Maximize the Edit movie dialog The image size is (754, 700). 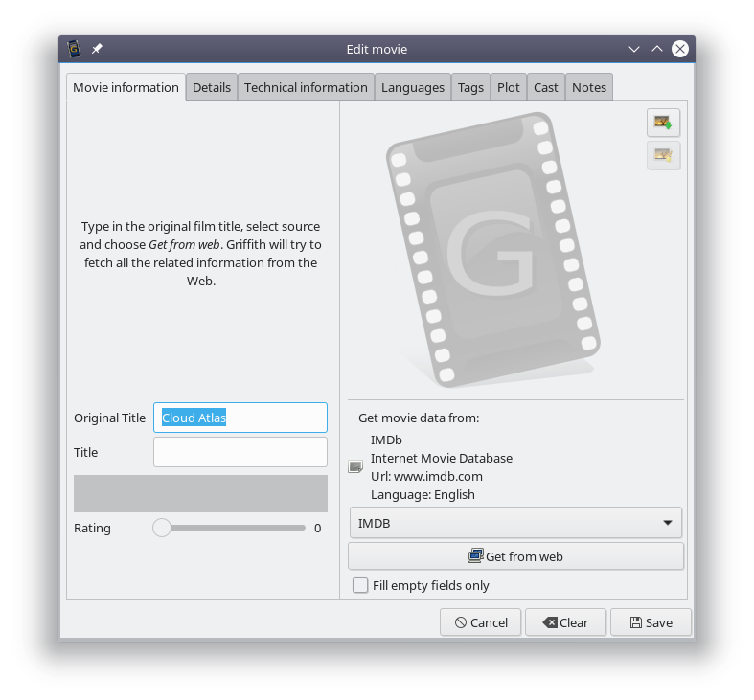pos(656,49)
